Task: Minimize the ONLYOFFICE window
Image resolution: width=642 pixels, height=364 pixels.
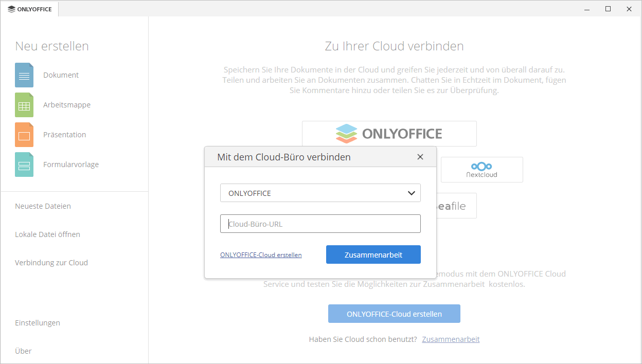Action: coord(587,9)
